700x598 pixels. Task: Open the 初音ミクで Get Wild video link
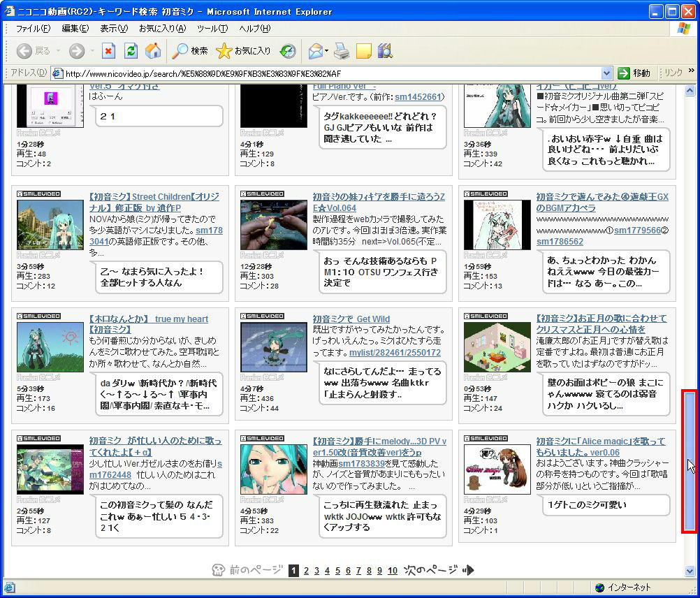pos(351,319)
